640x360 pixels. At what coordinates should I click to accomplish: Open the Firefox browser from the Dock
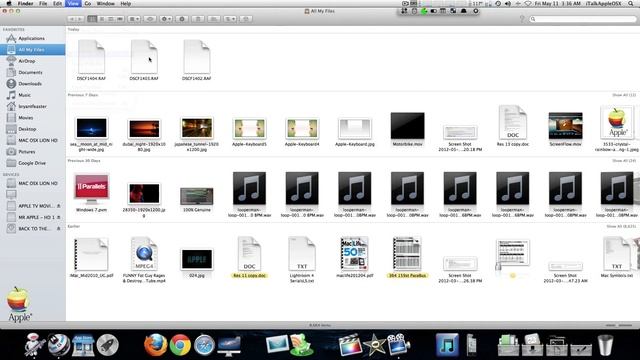156,345
